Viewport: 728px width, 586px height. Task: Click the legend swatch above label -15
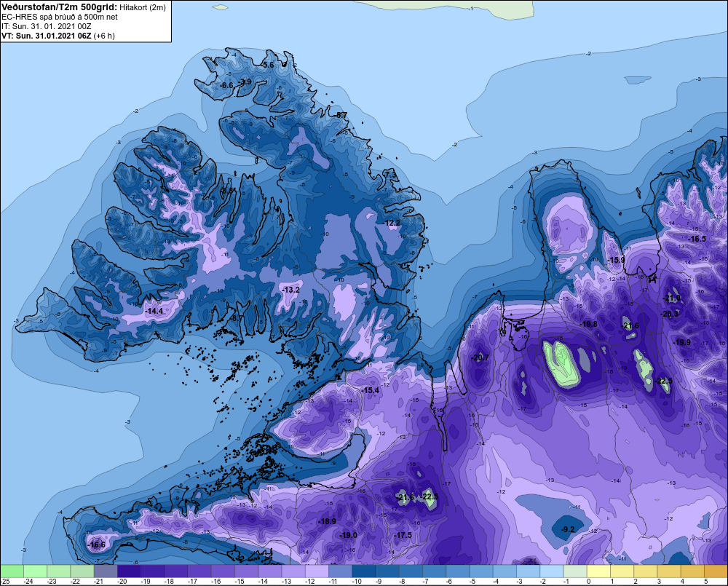coord(247,571)
